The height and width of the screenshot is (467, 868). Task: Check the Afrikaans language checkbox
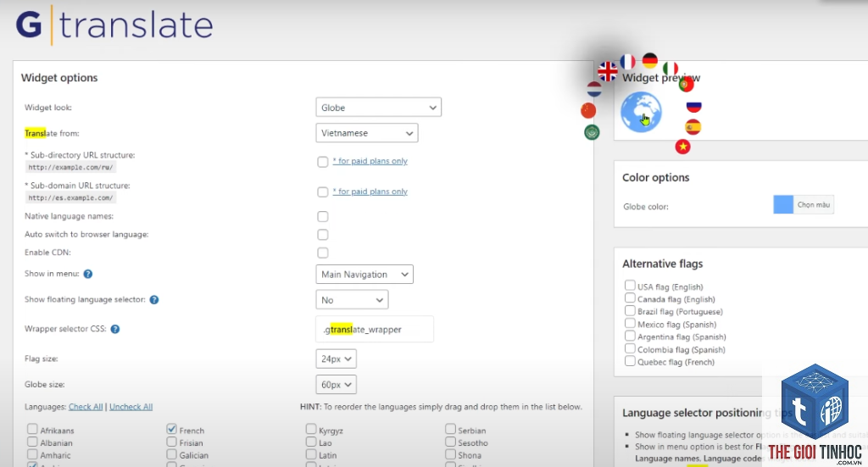point(33,430)
